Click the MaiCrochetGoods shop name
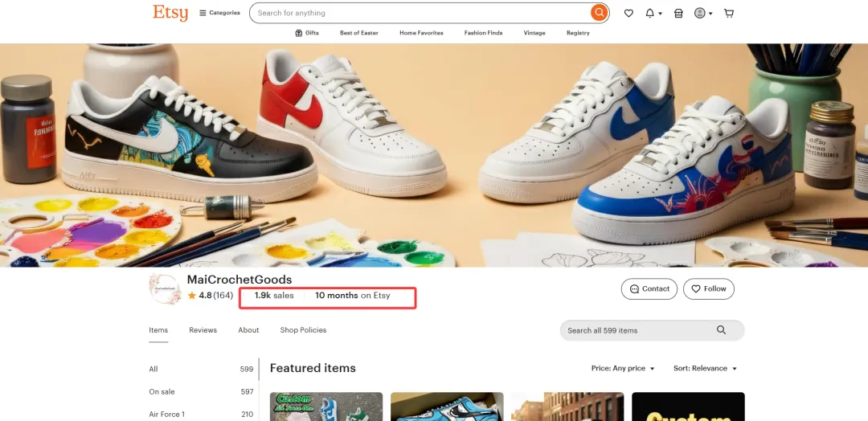The width and height of the screenshot is (868, 421). click(240, 280)
